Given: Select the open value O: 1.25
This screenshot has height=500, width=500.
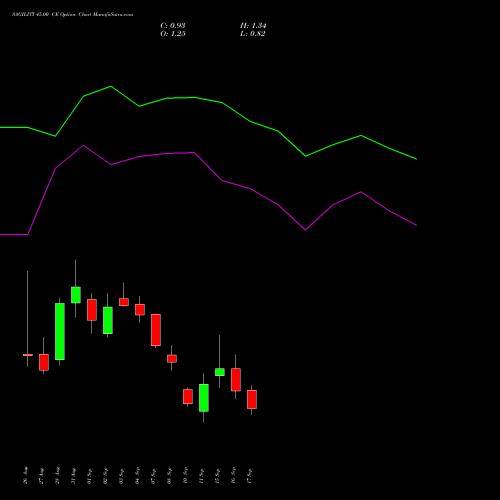Looking at the screenshot, I should pyautogui.click(x=173, y=34).
